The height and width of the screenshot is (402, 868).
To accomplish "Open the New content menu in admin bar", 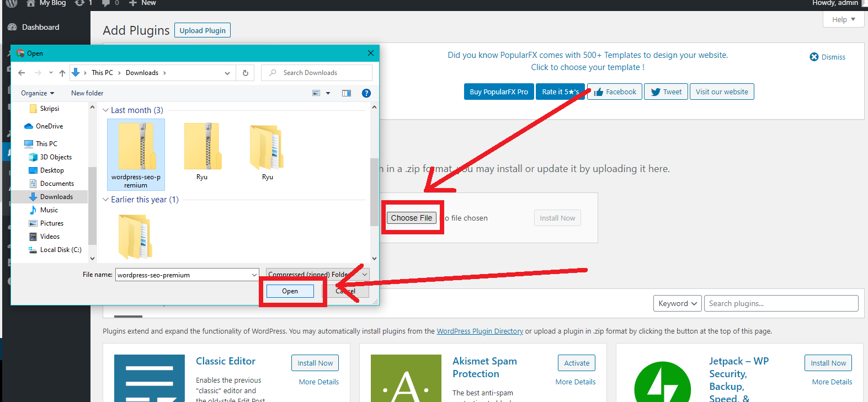I will click(x=142, y=3).
